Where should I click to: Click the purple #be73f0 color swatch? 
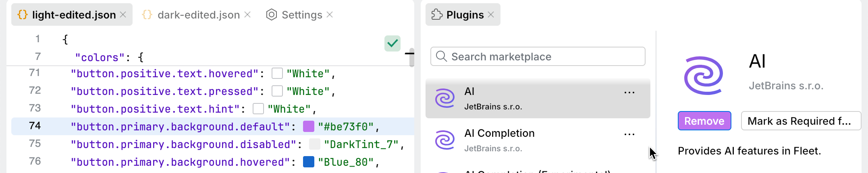click(x=308, y=127)
